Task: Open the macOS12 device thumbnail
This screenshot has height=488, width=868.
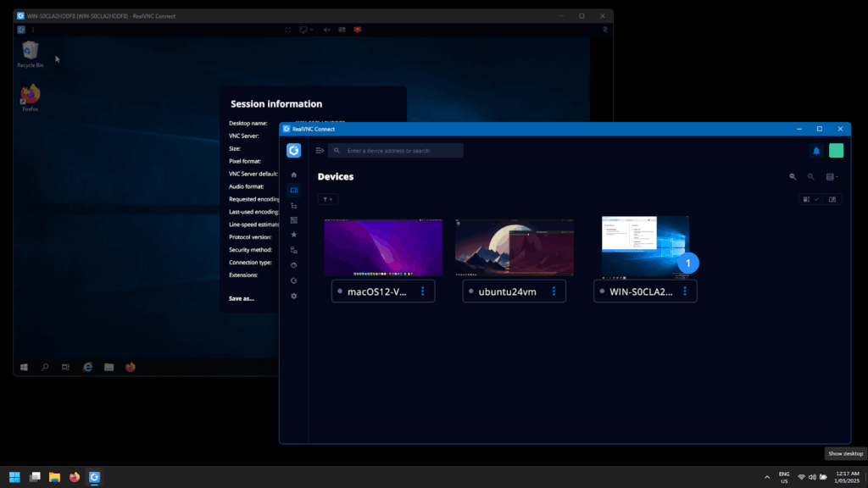Action: (x=383, y=247)
